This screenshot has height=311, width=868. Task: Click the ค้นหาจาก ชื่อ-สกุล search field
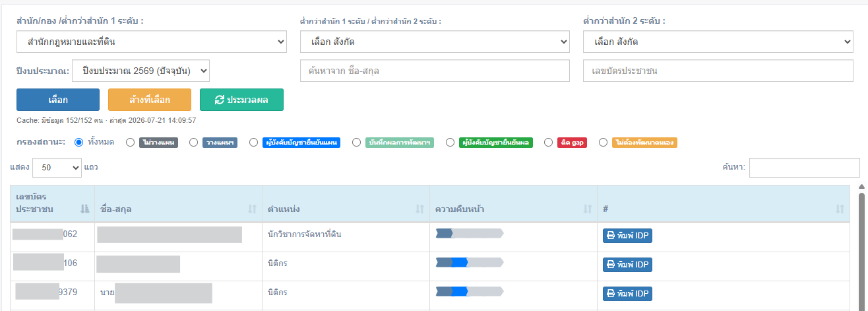click(435, 71)
